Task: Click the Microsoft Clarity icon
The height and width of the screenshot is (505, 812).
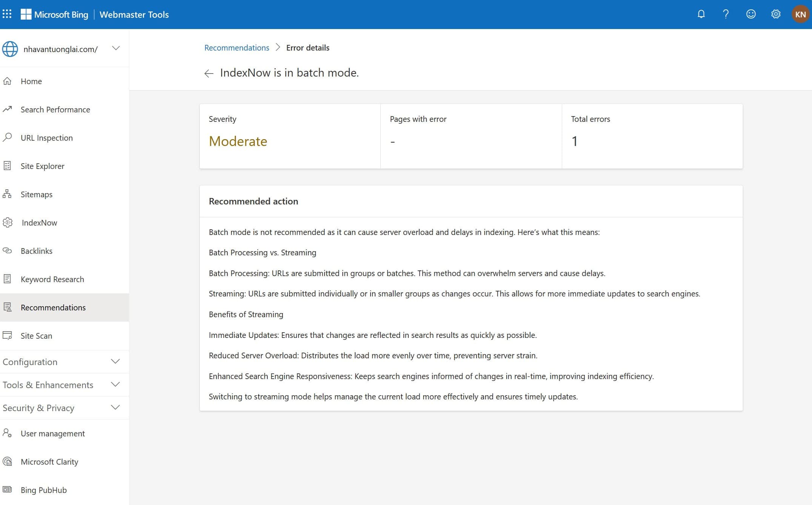Action: pos(7,461)
